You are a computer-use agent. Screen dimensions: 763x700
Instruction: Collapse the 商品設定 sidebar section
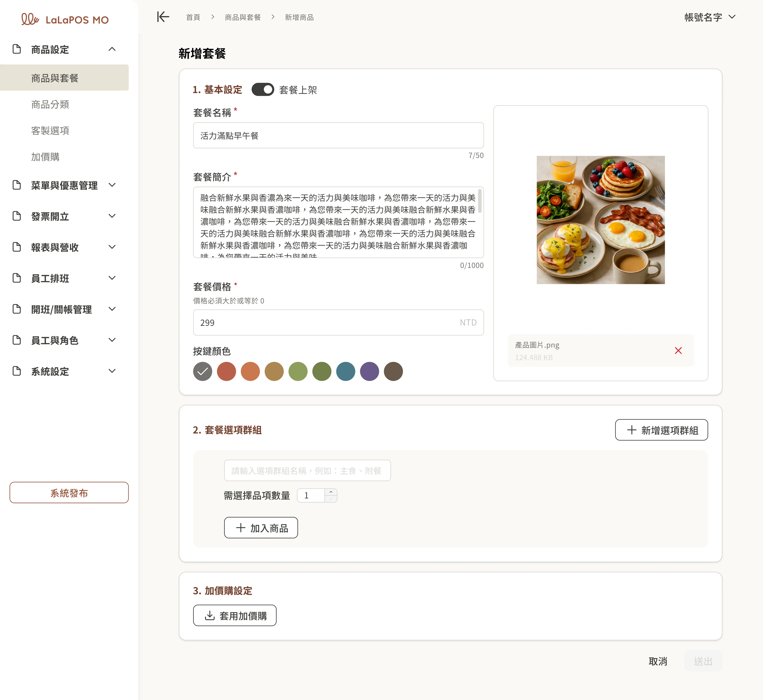pos(112,49)
